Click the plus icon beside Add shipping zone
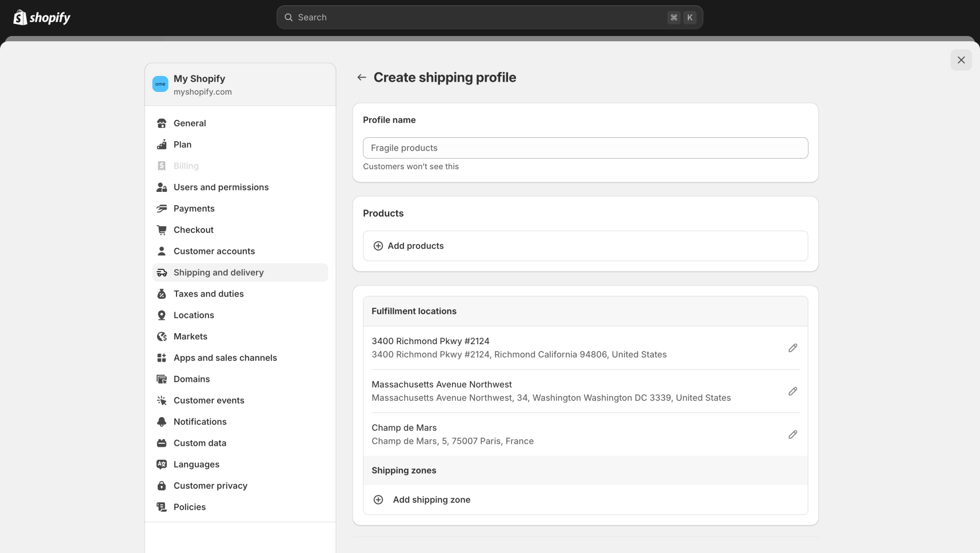The image size is (980, 553). (378, 500)
